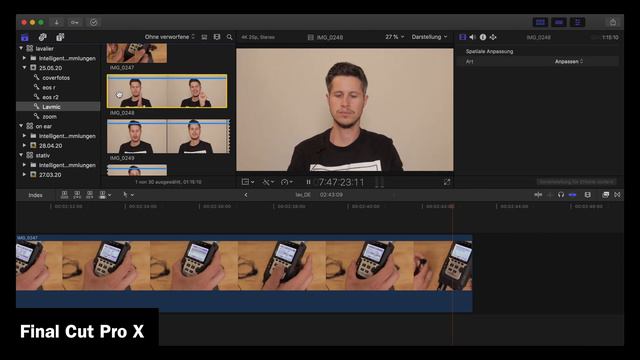The width and height of the screenshot is (640, 360).
Task: Expand Intelligent...mmlungen folder under lavalier
Action: pyautogui.click(x=24, y=58)
